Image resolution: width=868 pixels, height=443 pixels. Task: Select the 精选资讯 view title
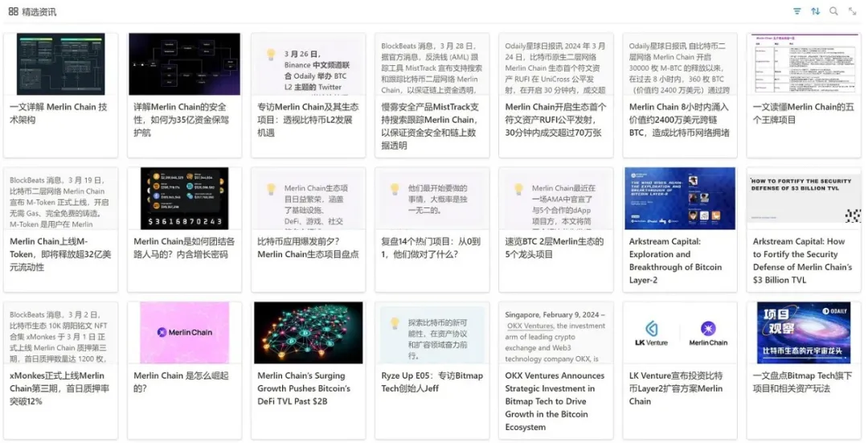(39, 11)
